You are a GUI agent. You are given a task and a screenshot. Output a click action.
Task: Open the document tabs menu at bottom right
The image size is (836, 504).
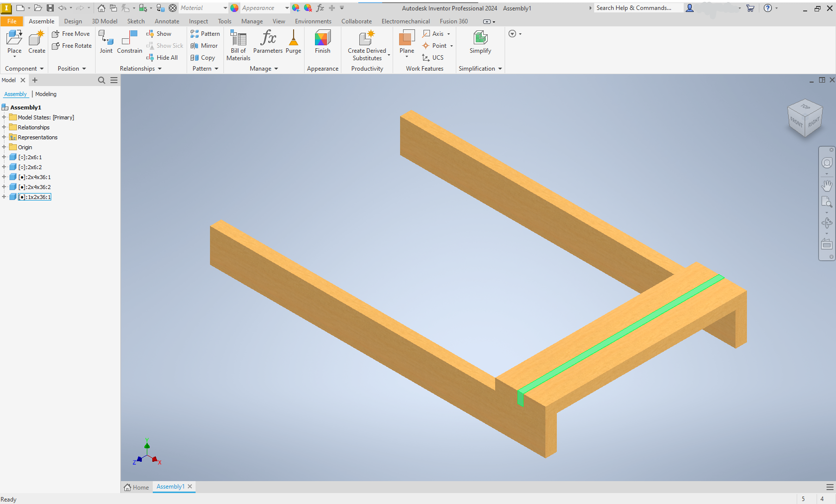pyautogui.click(x=830, y=487)
